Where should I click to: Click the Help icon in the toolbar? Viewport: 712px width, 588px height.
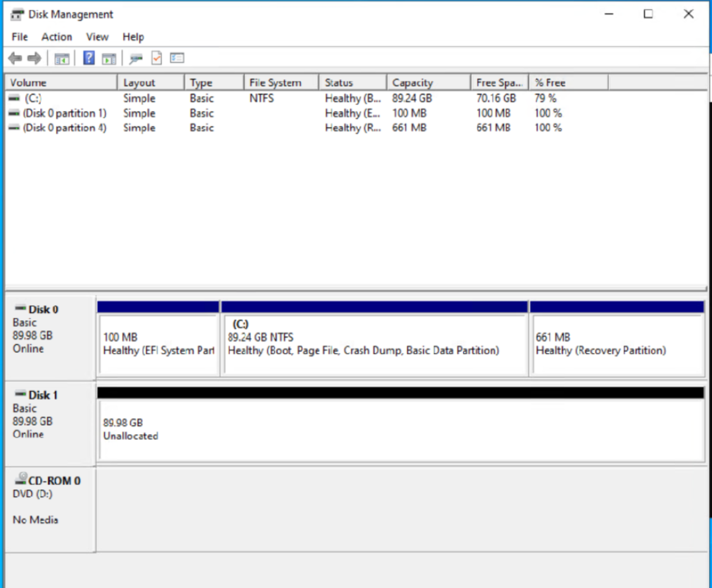click(x=88, y=58)
